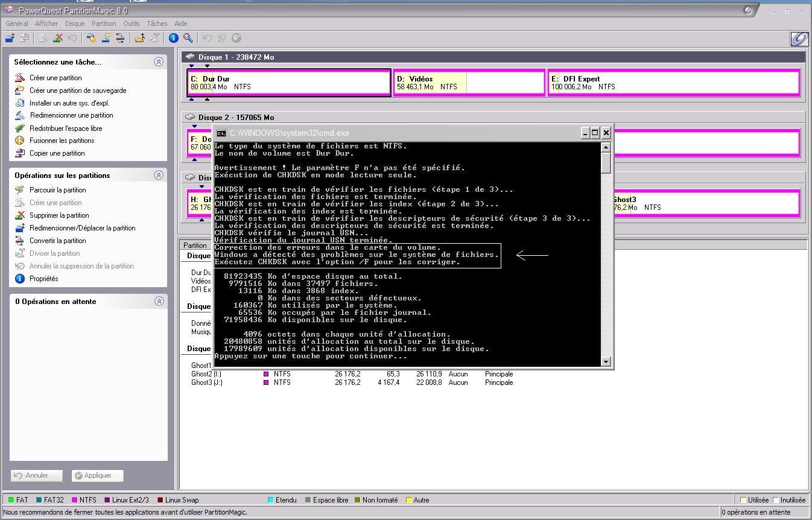Collapse the Sélectionnez une tâche panel

[159, 62]
